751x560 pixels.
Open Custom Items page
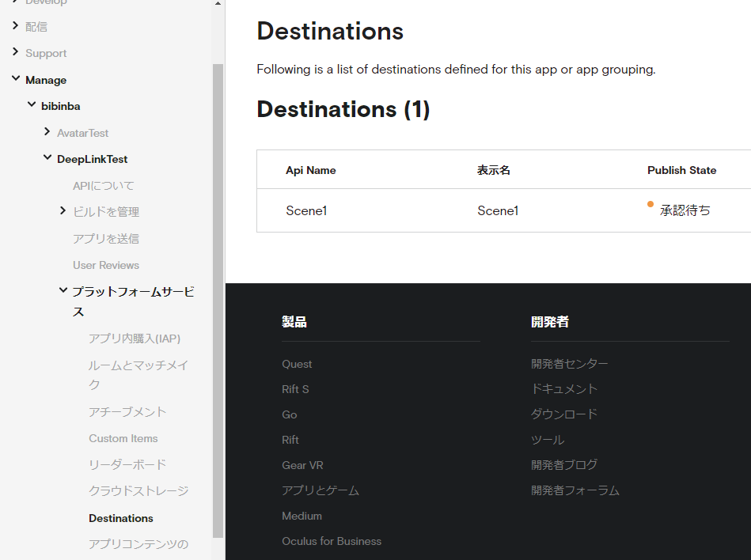123,438
